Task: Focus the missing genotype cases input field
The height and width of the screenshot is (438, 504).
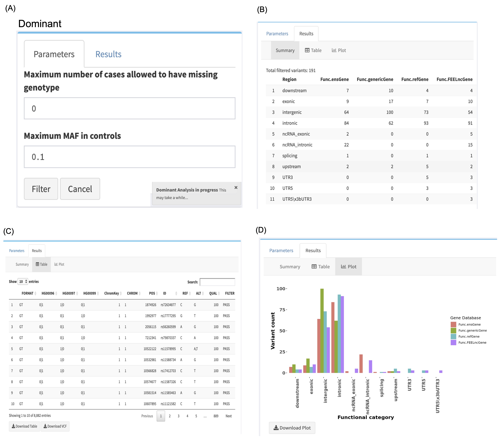Action: 130,108
